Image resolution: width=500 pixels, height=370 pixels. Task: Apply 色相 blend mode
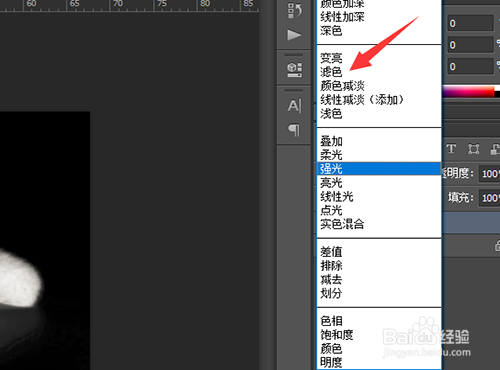[379, 321]
